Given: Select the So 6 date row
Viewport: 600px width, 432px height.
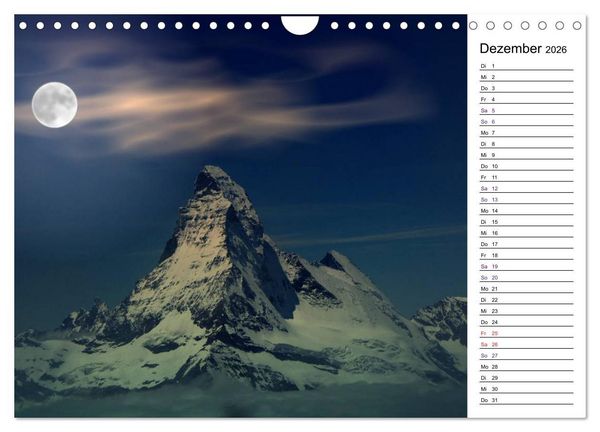Looking at the screenshot, I should click(527, 121).
